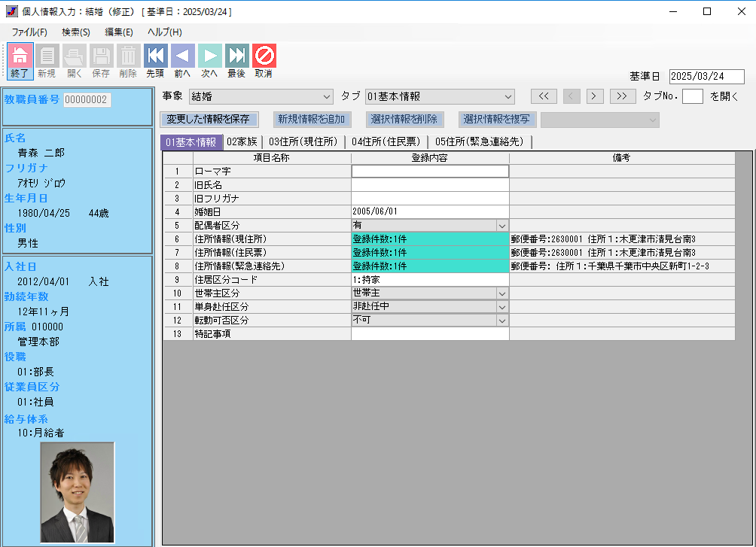Click the single > next tab button
Image resolution: width=756 pixels, height=547 pixels.
(596, 96)
